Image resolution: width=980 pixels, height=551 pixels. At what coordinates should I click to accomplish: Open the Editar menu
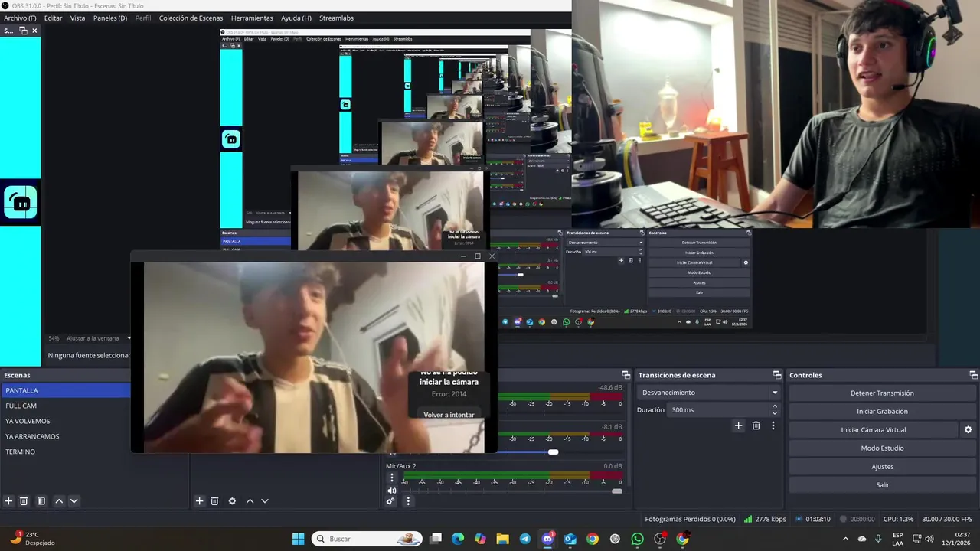[53, 18]
